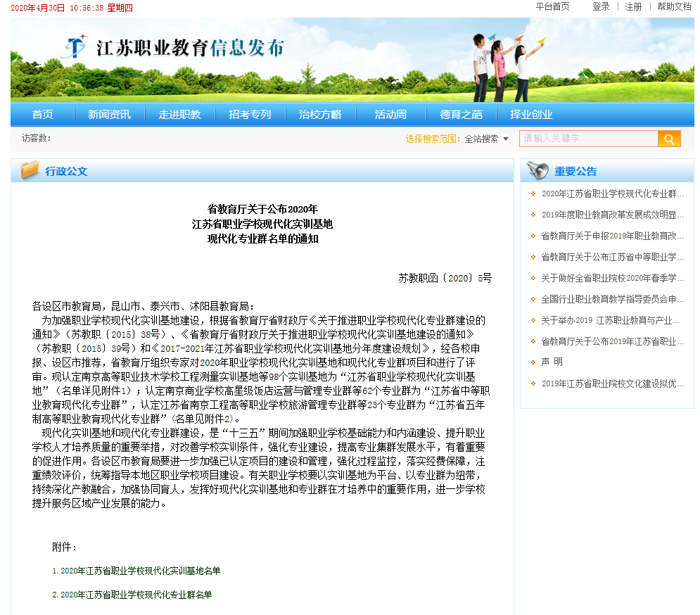Screen dimensions: 700x615
Task: Open the 招考专列 section
Action: [250, 115]
